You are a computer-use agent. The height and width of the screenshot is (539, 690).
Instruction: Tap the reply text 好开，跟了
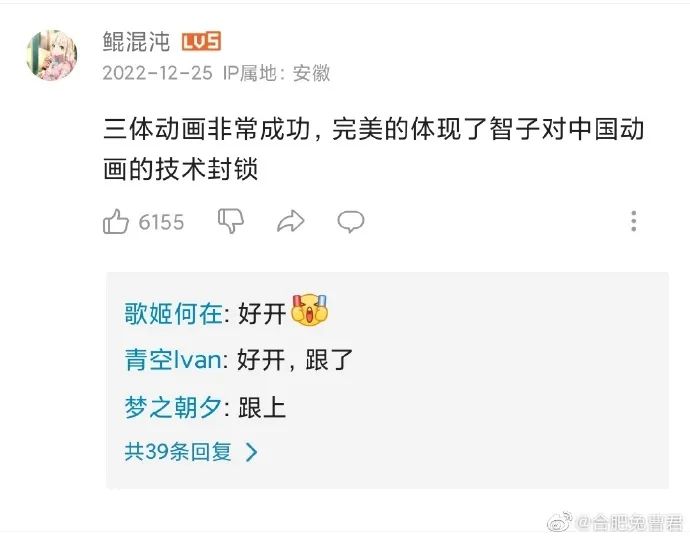point(295,360)
